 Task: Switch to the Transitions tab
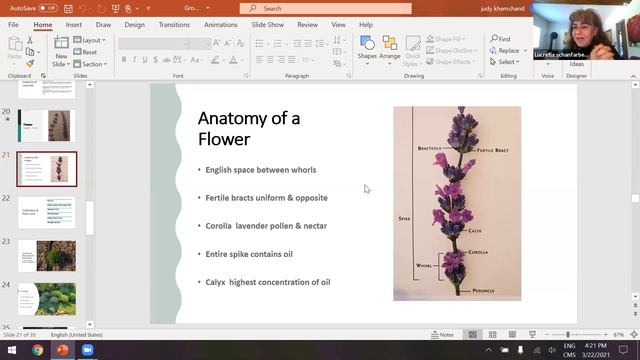pyautogui.click(x=174, y=24)
